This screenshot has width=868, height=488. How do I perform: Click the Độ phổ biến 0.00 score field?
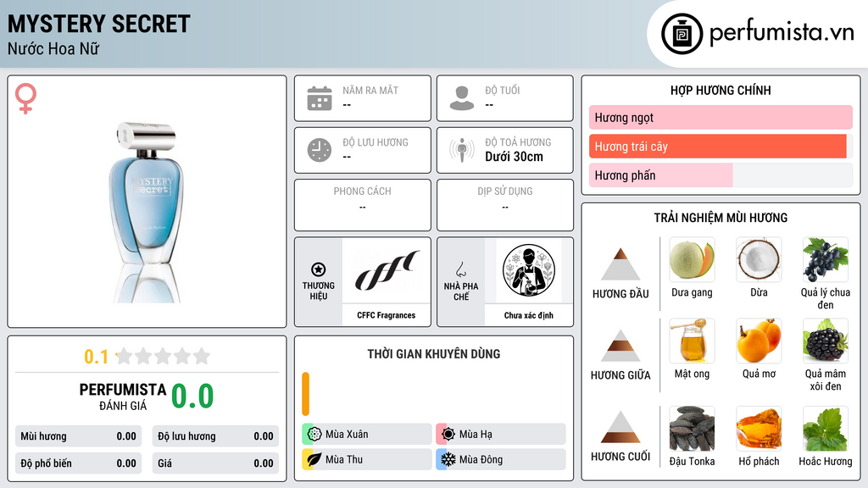click(78, 463)
